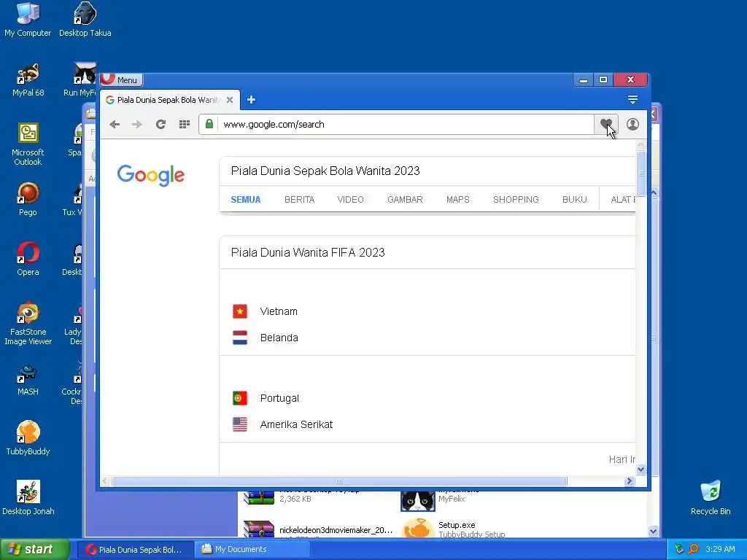Open the Speed Dial grid icon

[185, 124]
